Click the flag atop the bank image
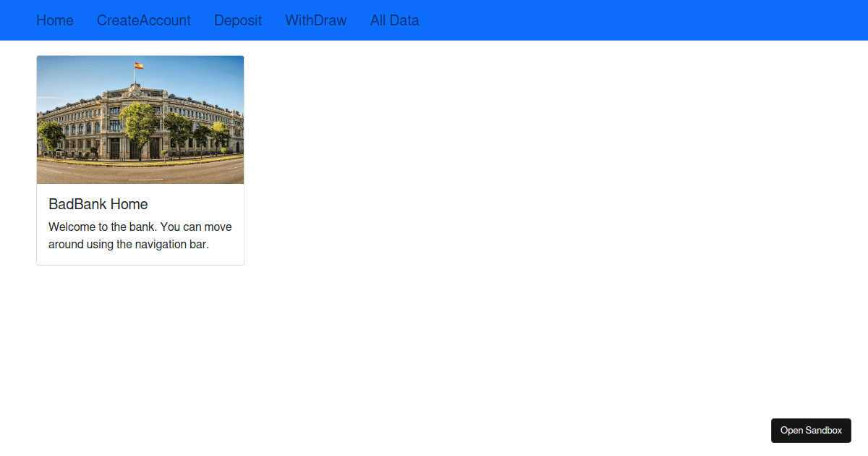Viewport: 868px width, 456px height. click(x=137, y=64)
